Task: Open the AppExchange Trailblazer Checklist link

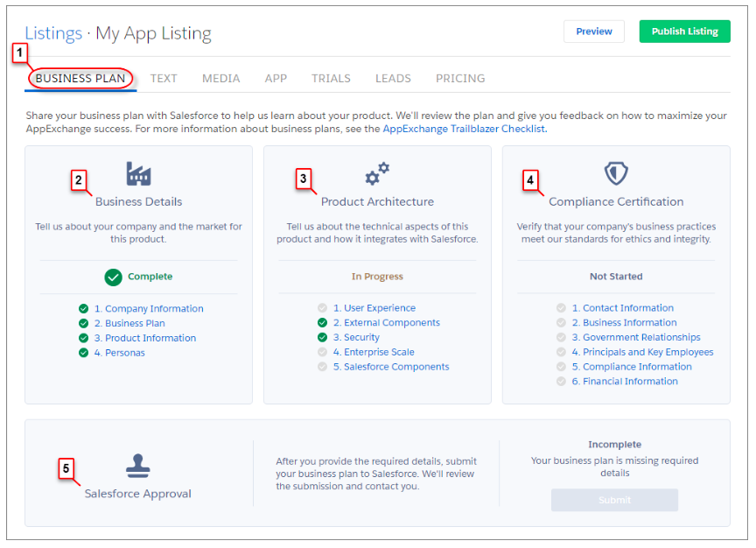Action: [465, 129]
